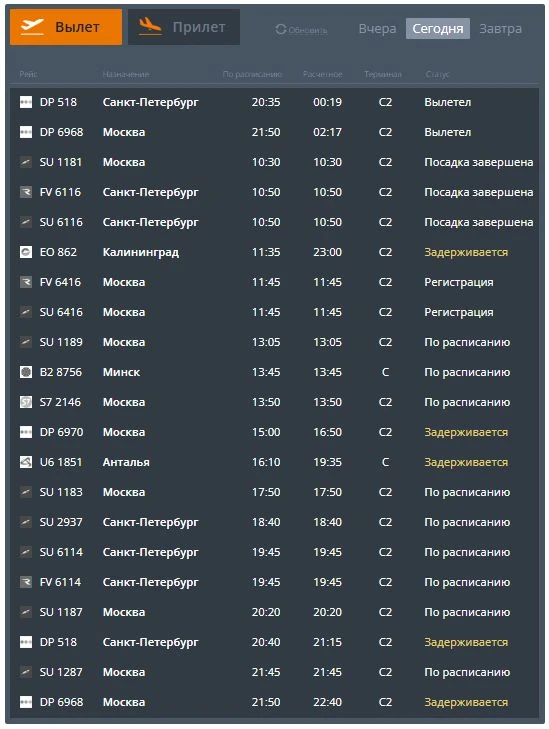Select the Вылет departures tab

[x=66, y=27]
